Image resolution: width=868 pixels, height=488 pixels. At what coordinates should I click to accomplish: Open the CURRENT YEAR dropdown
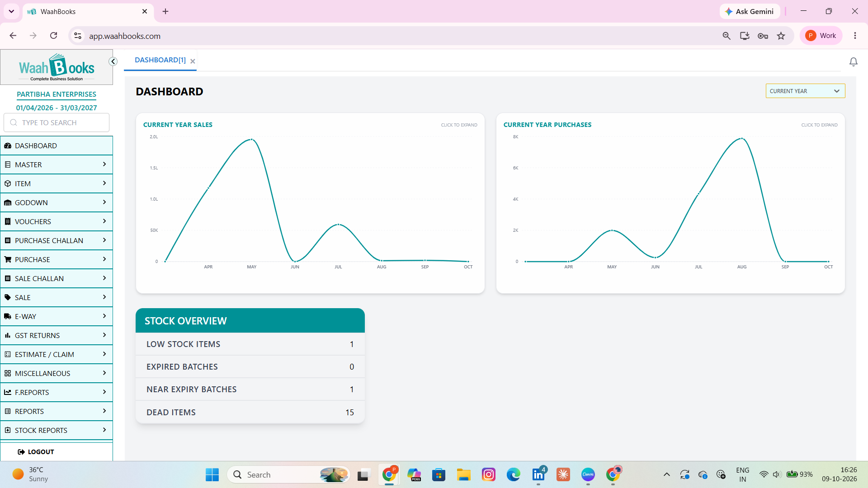[805, 91]
